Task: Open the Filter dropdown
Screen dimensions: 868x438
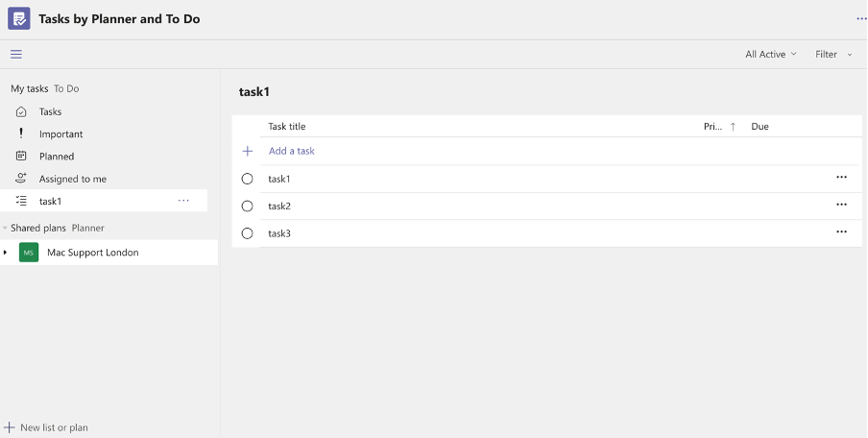Action: [832, 55]
